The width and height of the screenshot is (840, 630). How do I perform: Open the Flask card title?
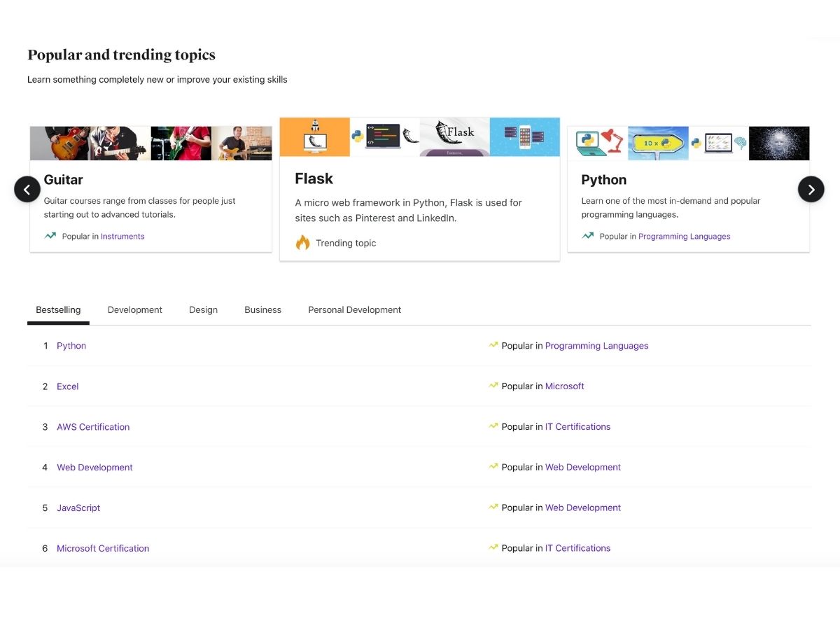coord(314,178)
